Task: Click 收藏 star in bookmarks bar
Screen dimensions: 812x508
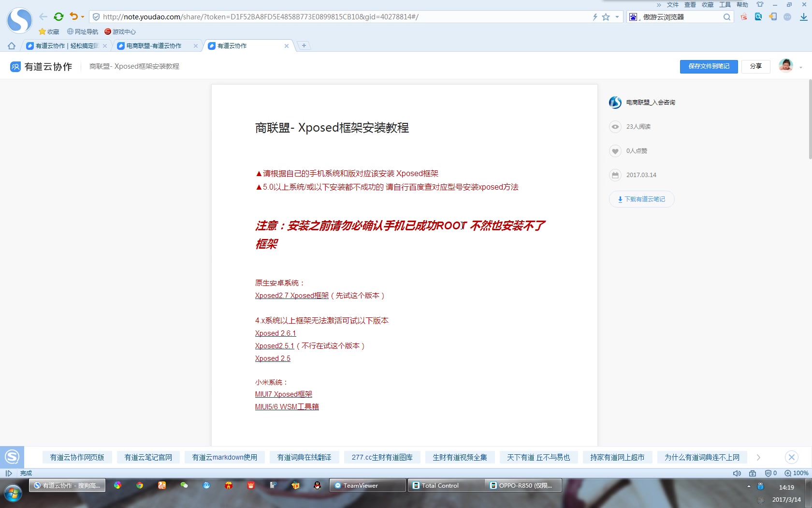Action: (49, 31)
